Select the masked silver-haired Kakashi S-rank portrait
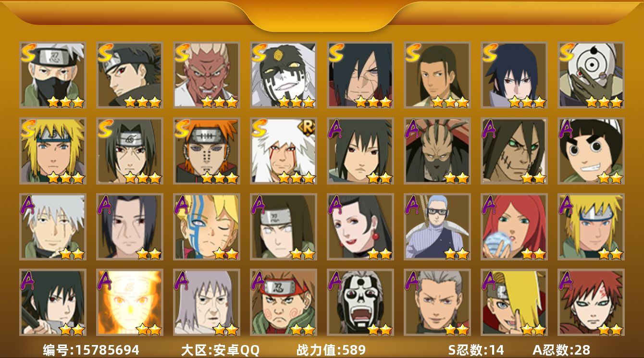 click(x=53, y=74)
